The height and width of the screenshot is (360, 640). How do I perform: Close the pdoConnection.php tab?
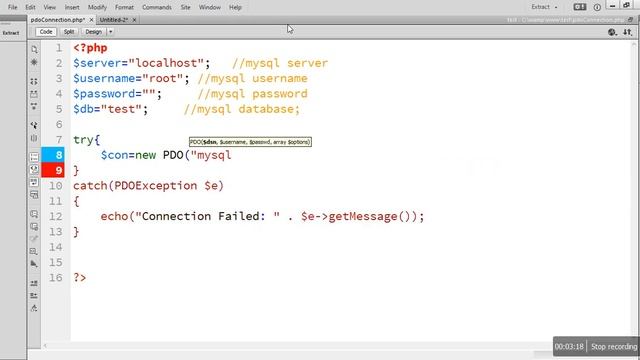tap(91, 20)
